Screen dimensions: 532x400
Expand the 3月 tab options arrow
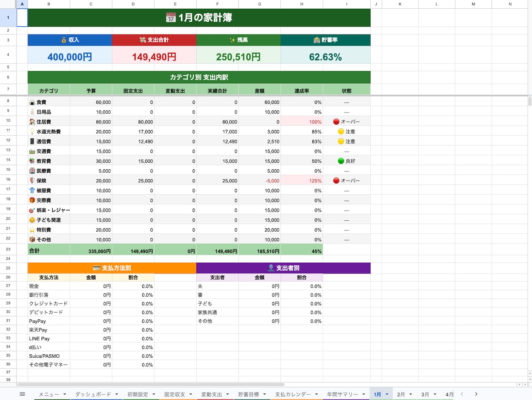(435, 394)
